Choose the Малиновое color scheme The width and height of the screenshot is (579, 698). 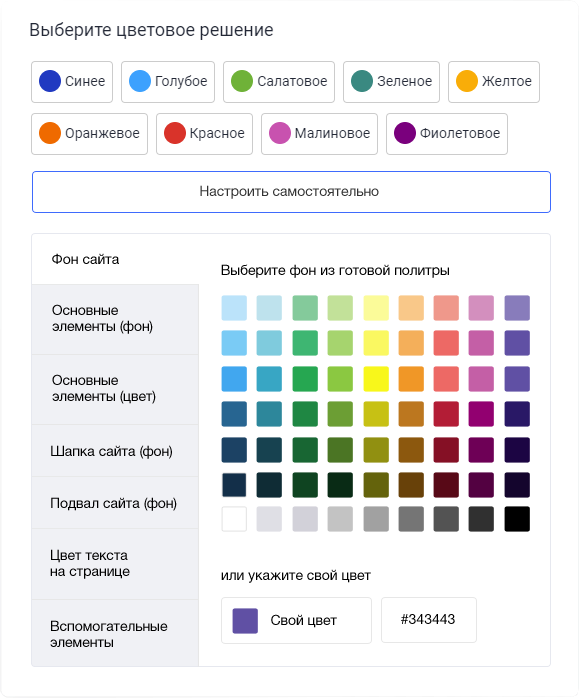click(319, 134)
